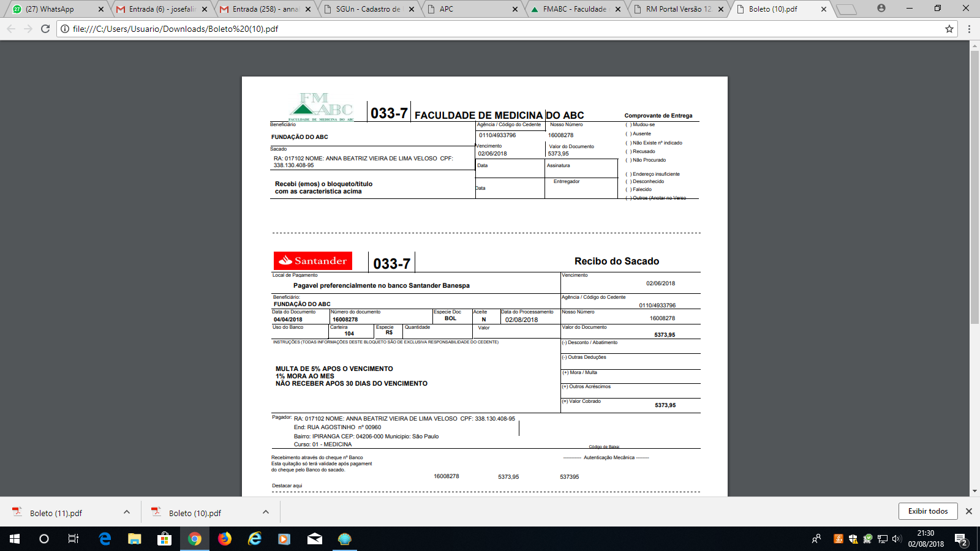The image size is (980, 551).
Task: Close the downloads bar
Action: 968,511
